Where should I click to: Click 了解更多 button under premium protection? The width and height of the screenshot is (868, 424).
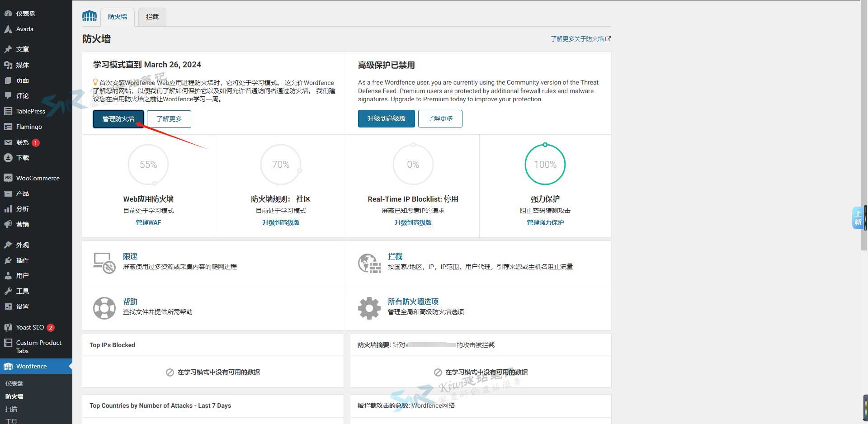tap(440, 118)
